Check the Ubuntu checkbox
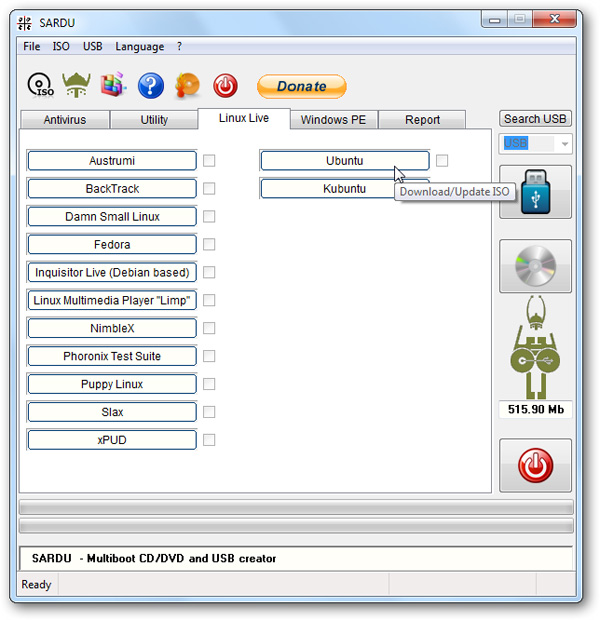Screen dimensions: 600x620 click(442, 161)
